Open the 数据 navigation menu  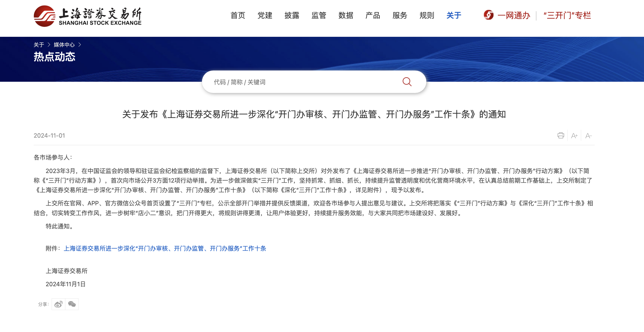(346, 15)
